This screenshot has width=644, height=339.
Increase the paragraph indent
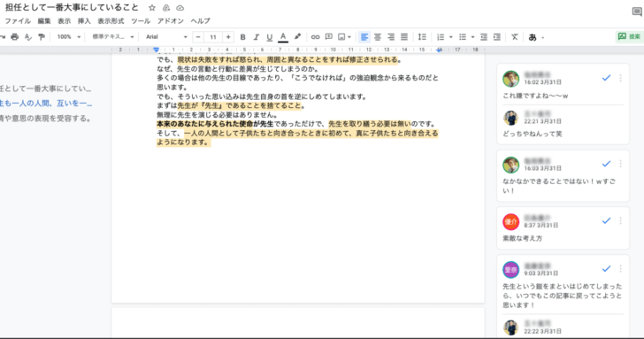pos(497,37)
